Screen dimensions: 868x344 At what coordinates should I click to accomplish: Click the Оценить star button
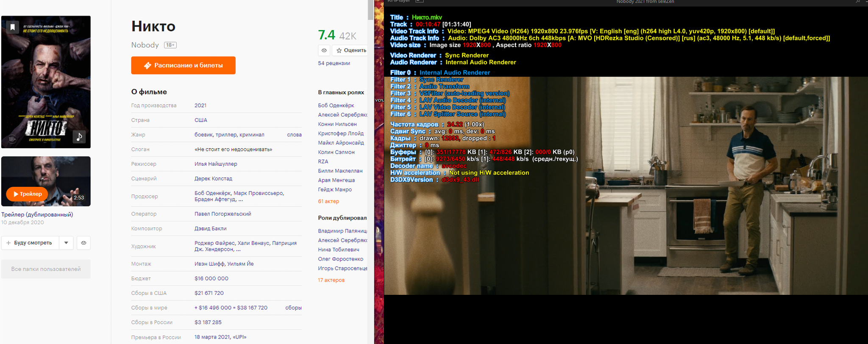[351, 50]
